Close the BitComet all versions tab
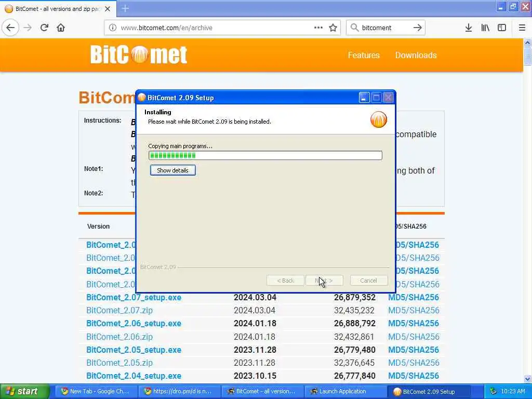Screen dimensions: 532x399 [108, 9]
